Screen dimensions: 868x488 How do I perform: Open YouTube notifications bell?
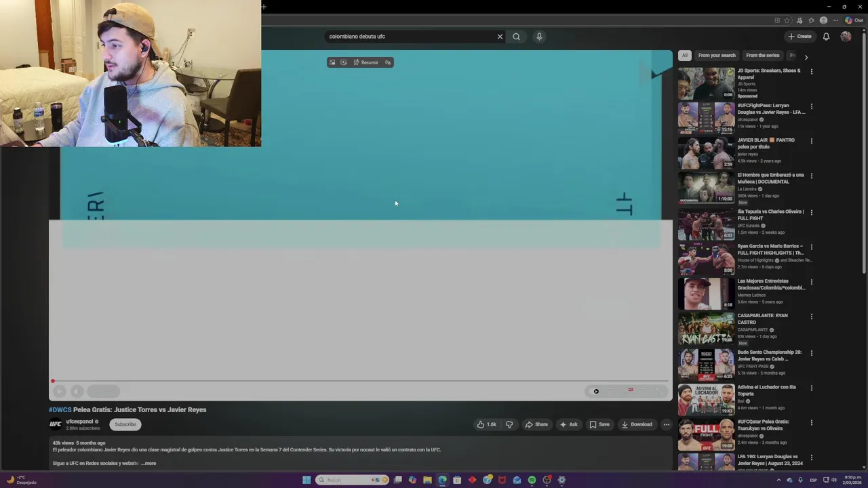click(x=826, y=37)
